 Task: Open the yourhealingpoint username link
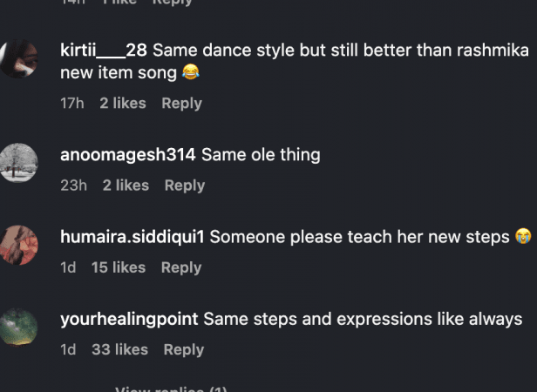pyautogui.click(x=130, y=319)
